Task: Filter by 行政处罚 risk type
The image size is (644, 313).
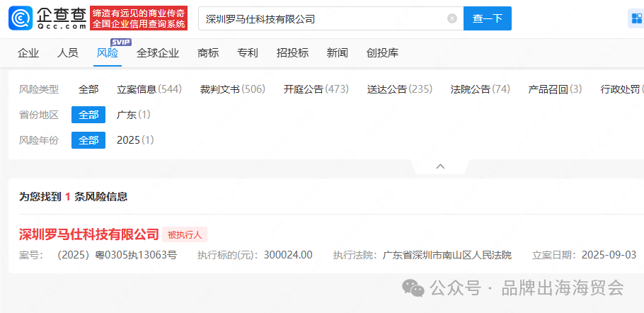Action: click(x=622, y=89)
